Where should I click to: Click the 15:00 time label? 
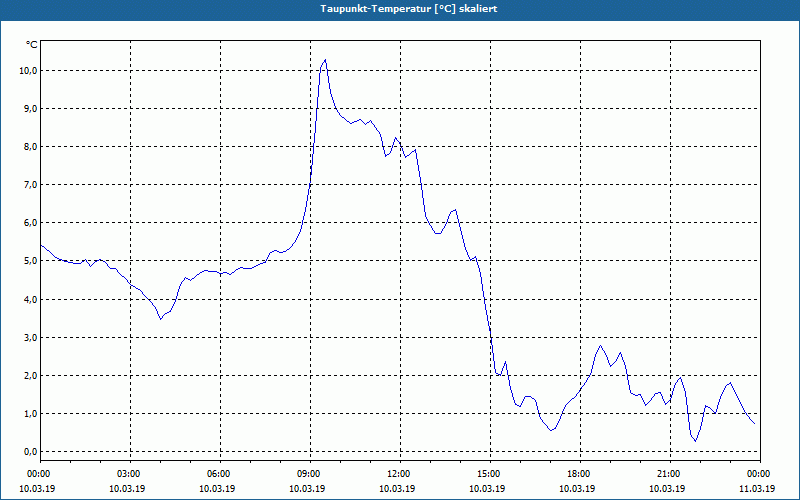pos(490,474)
